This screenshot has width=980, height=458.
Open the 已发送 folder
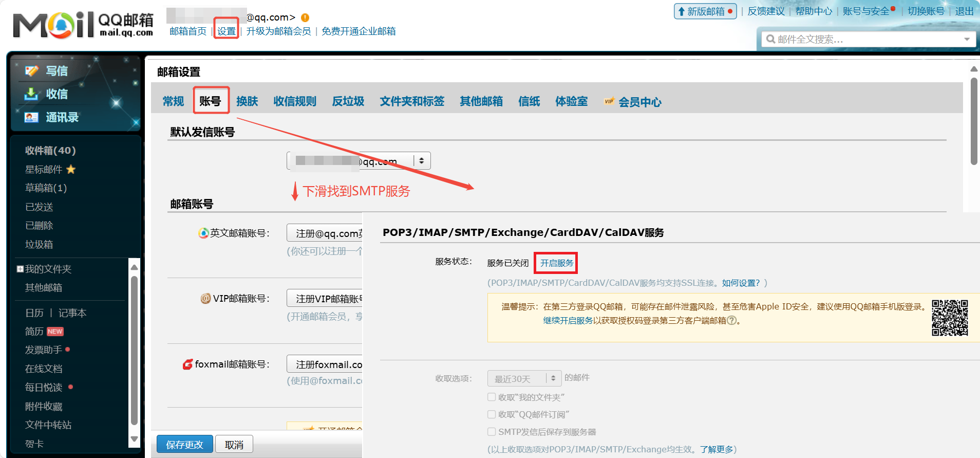(x=39, y=207)
